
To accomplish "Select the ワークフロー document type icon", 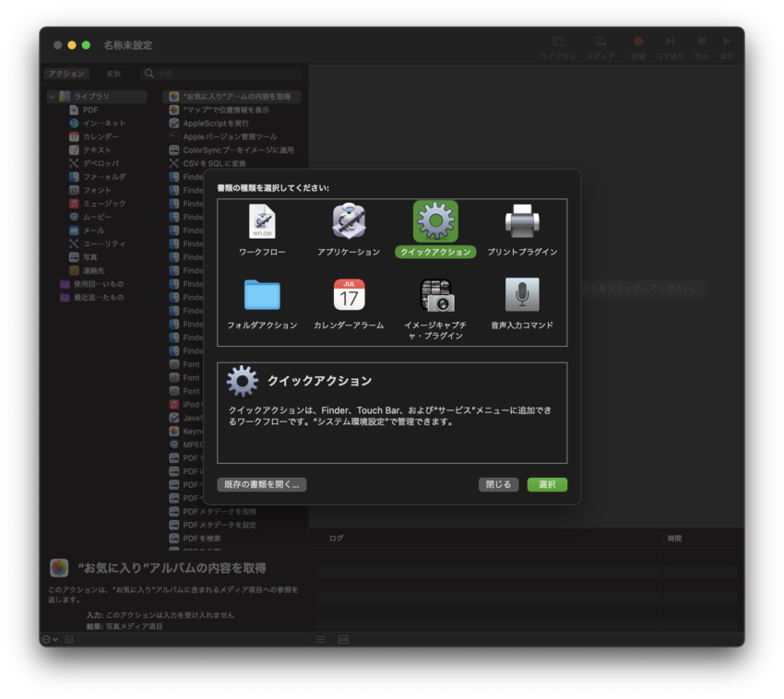I will click(x=262, y=221).
